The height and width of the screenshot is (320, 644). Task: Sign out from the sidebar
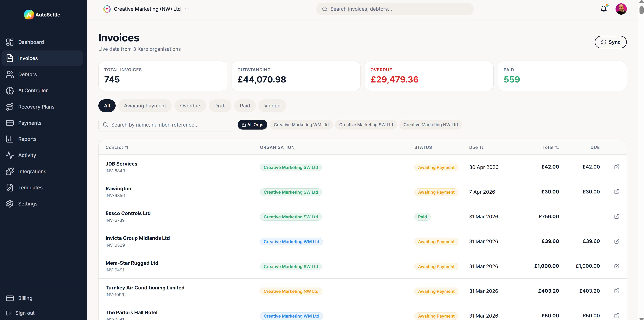point(25,313)
